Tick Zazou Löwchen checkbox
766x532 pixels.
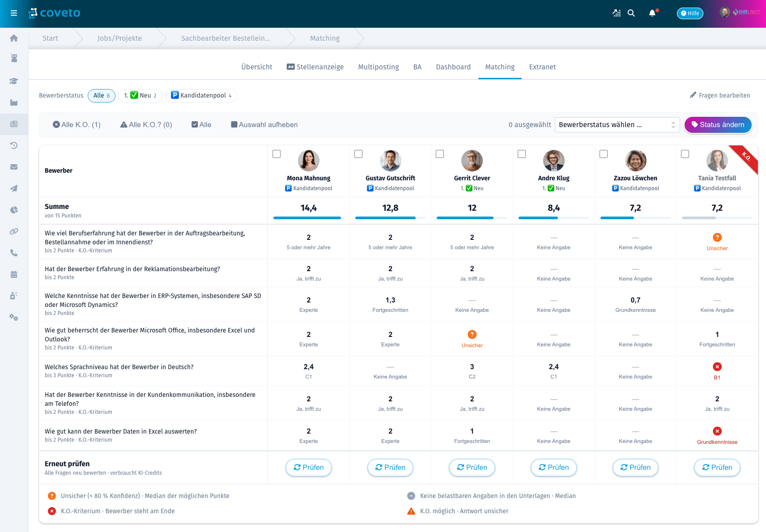604,154
